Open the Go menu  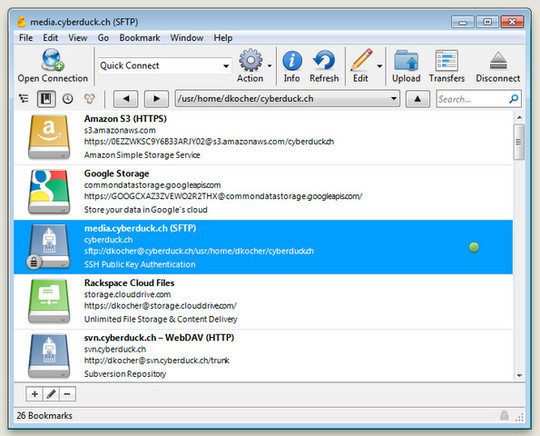[103, 38]
